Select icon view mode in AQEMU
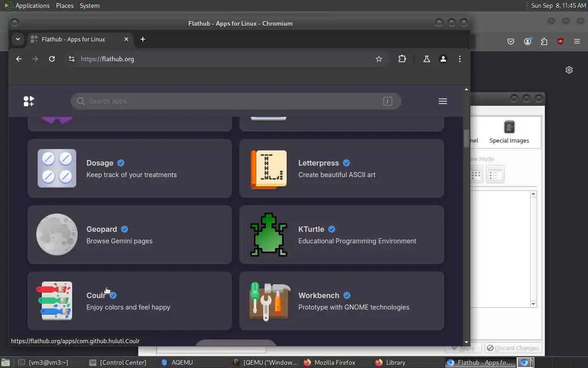This screenshot has height=368, width=588. [475, 174]
